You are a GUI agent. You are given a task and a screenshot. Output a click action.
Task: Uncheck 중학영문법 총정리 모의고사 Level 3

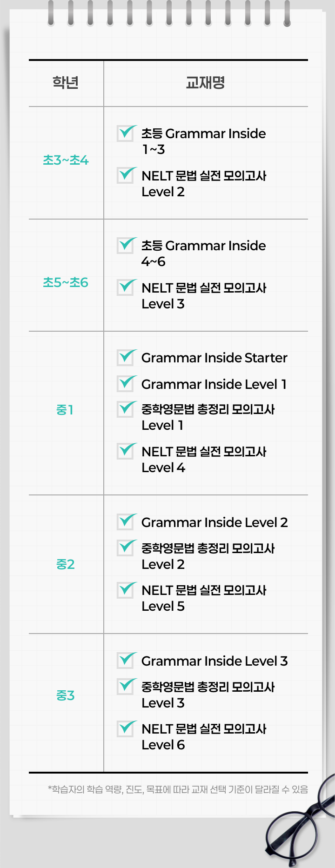pyautogui.click(x=126, y=687)
